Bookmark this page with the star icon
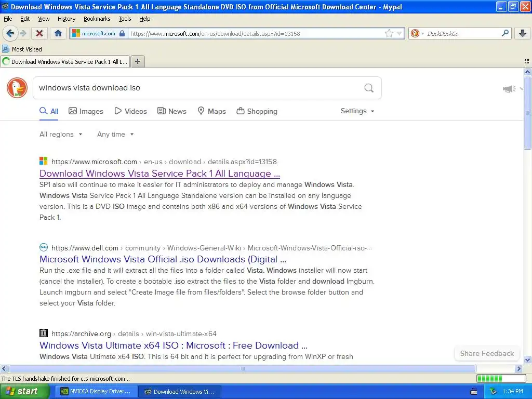This screenshot has height=399, width=532. click(x=389, y=33)
